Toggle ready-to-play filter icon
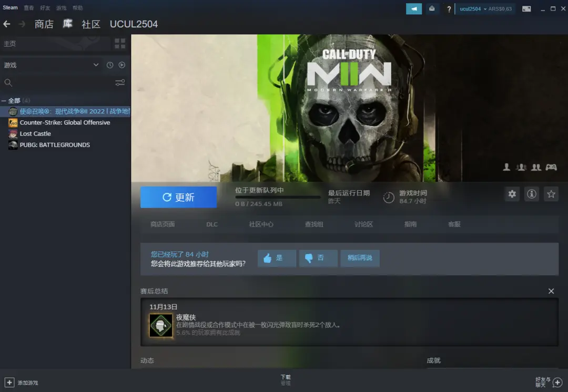568x392 pixels. coord(121,65)
